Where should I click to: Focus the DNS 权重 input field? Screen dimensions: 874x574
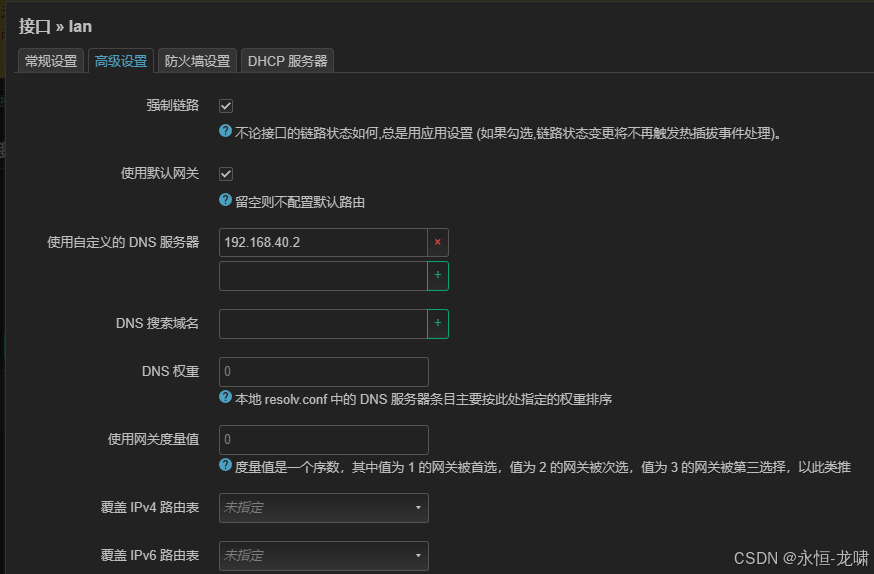tap(324, 372)
